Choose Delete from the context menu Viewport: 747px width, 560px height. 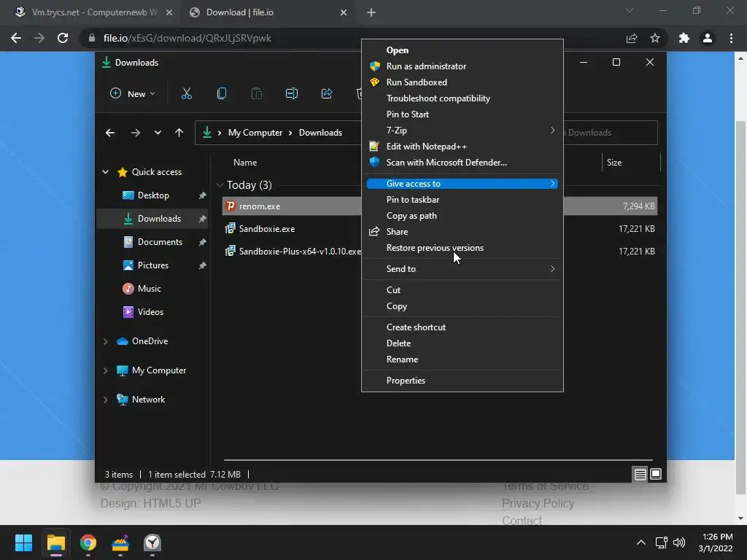462,343
